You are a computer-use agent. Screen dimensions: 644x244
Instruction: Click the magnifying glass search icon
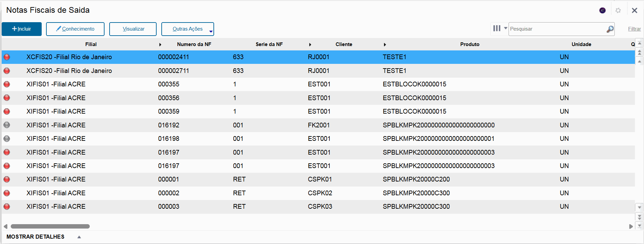[x=610, y=29]
